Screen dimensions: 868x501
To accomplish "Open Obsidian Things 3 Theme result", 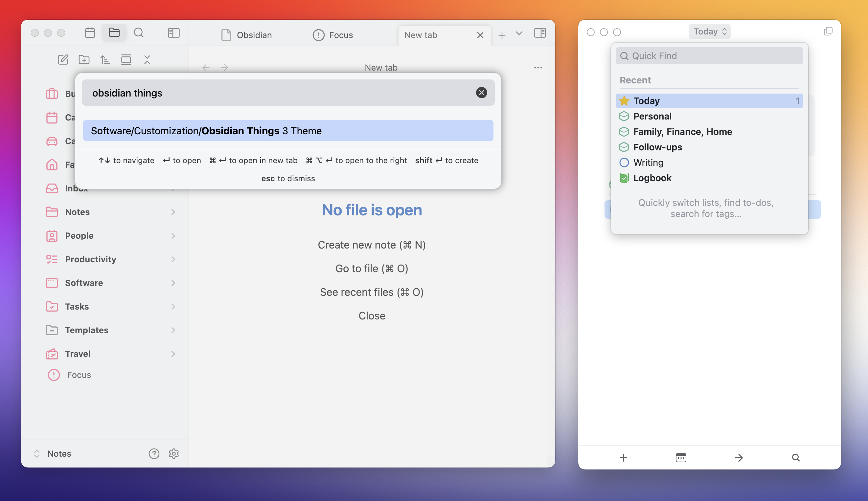I will click(x=288, y=131).
